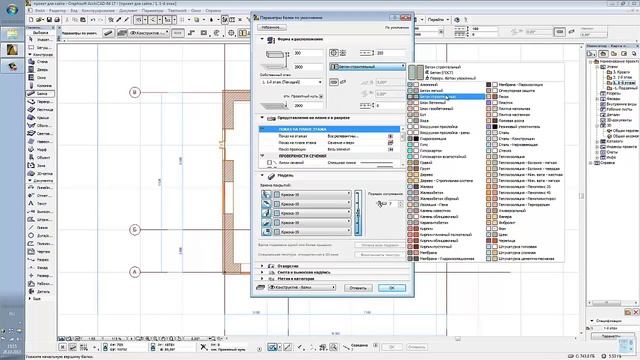Select the Stair (Лестница) tool in toolbox

40,109
